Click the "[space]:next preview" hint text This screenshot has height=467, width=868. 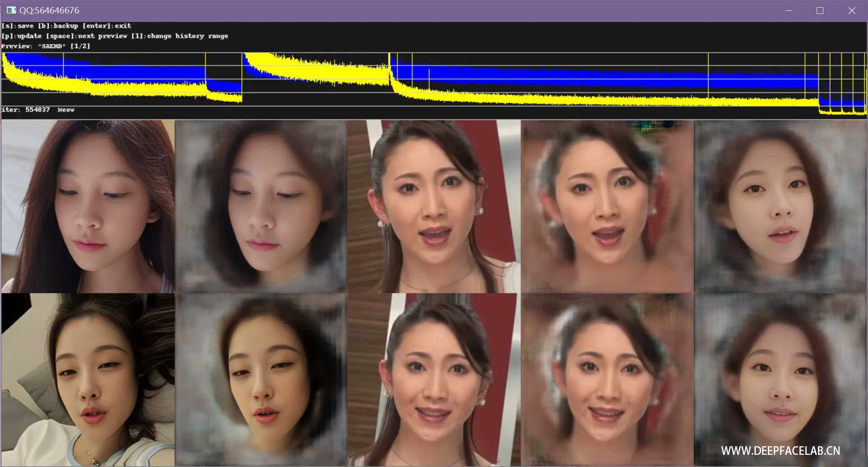(x=87, y=36)
